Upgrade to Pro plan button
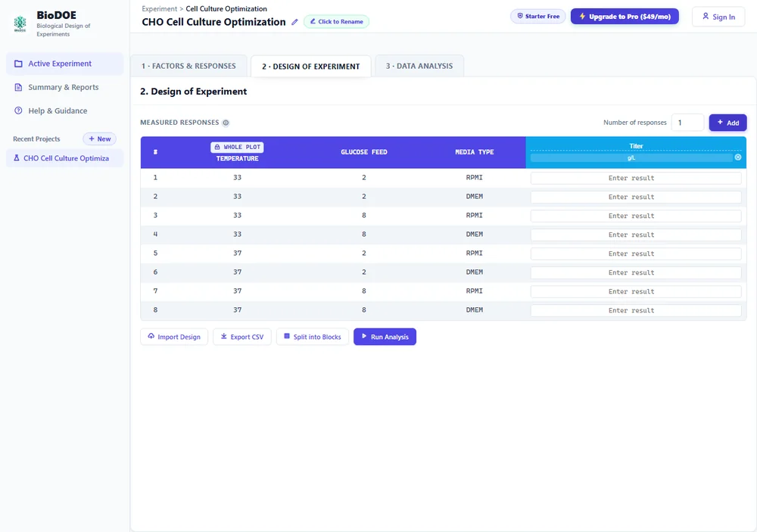The image size is (757, 532). pos(625,17)
